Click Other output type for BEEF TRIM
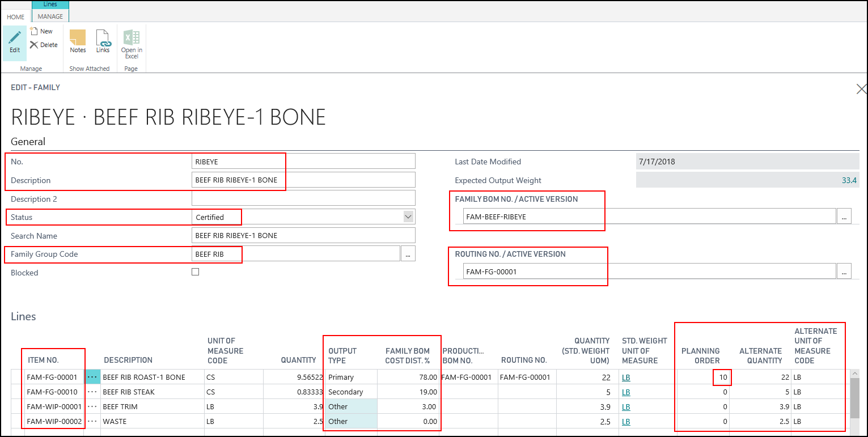The image size is (868, 437). point(351,406)
